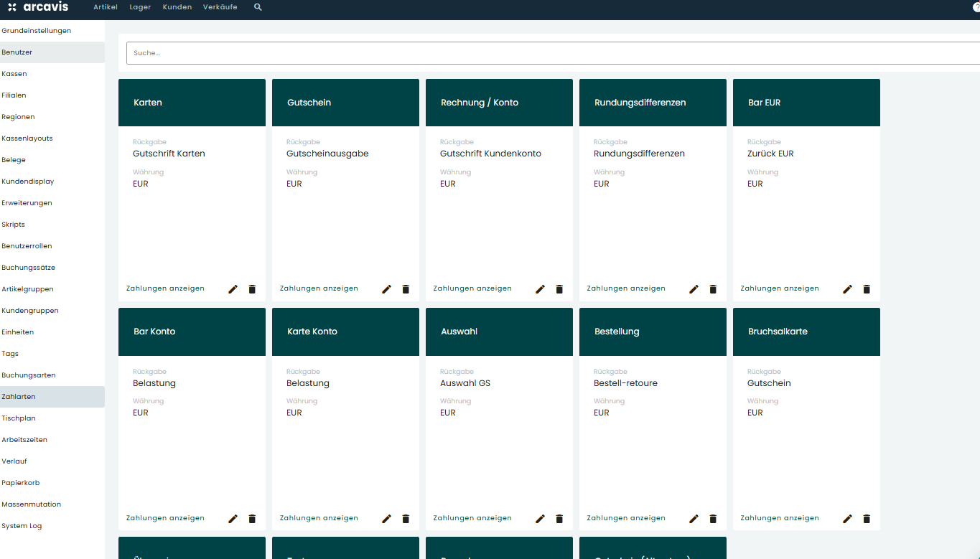Image resolution: width=980 pixels, height=559 pixels.
Task: Edit the Bruchsalkarte payment type
Action: 847,519
